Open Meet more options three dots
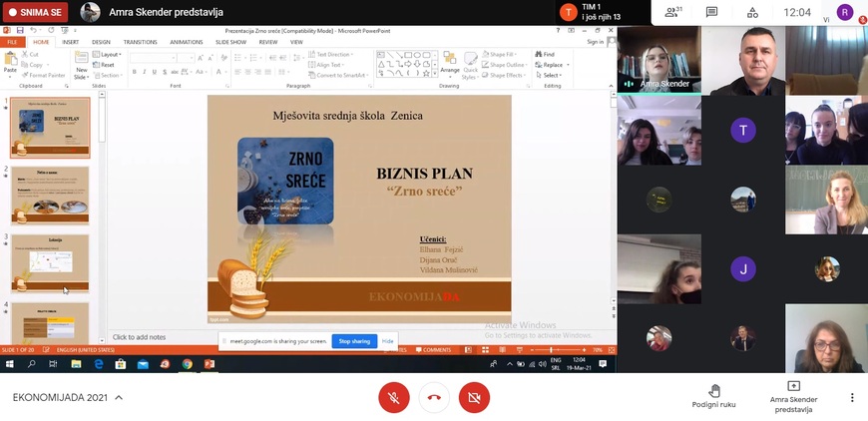868x421 pixels. [x=852, y=397]
